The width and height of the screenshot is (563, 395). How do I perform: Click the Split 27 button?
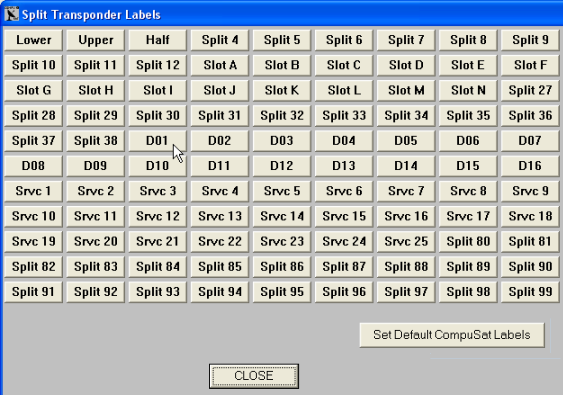point(530,90)
